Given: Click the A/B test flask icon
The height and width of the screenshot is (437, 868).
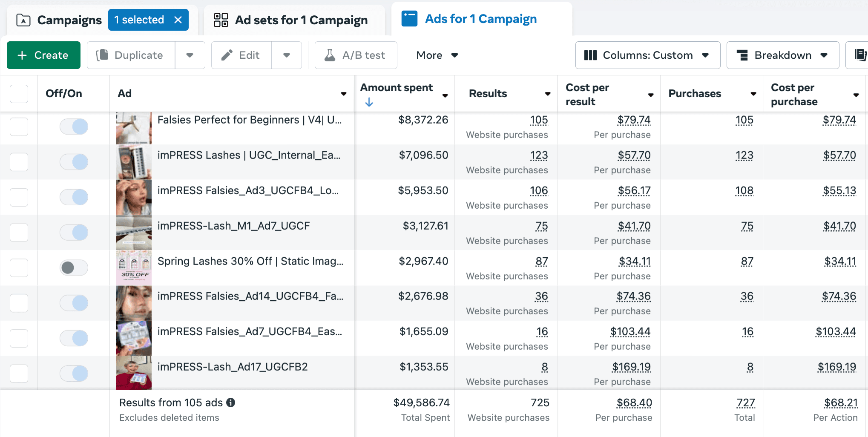Looking at the screenshot, I should coord(330,55).
